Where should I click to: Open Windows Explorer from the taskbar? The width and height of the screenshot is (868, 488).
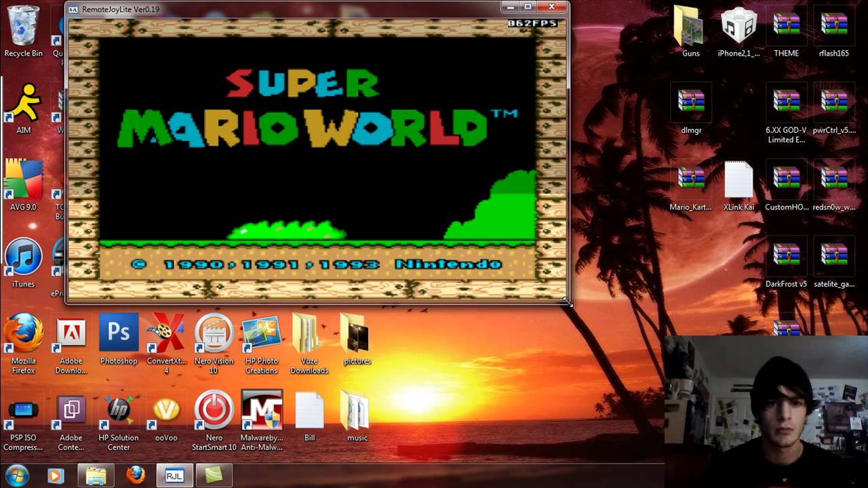[x=96, y=476]
